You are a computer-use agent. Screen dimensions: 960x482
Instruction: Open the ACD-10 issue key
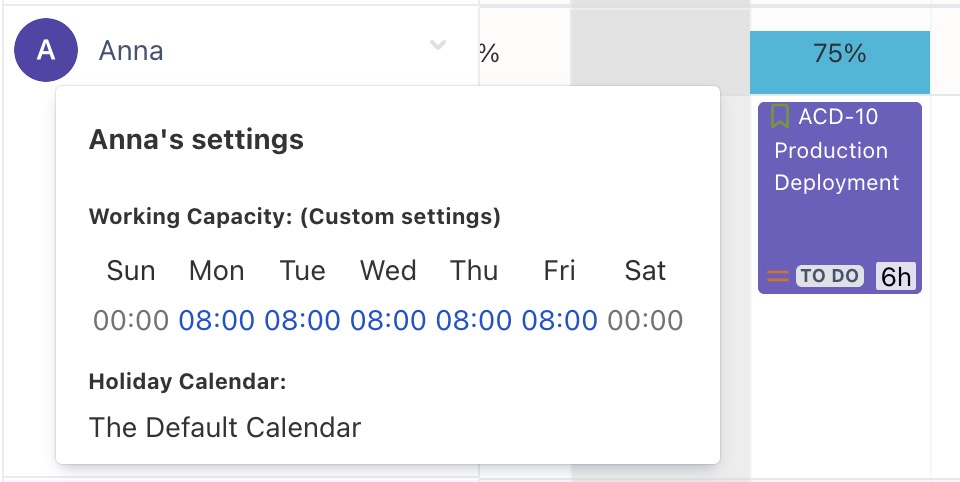click(x=838, y=117)
